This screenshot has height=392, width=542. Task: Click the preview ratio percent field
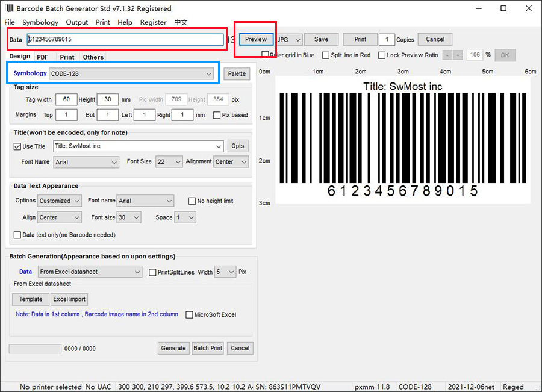tap(475, 55)
